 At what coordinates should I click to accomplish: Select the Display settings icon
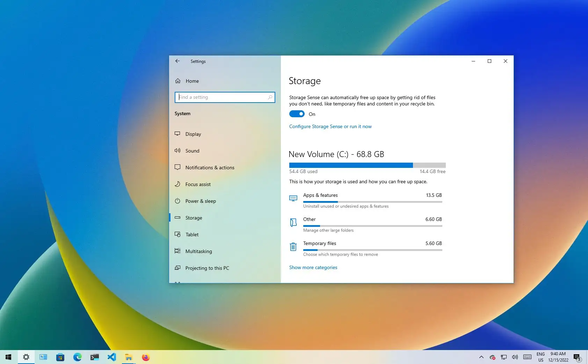178,134
